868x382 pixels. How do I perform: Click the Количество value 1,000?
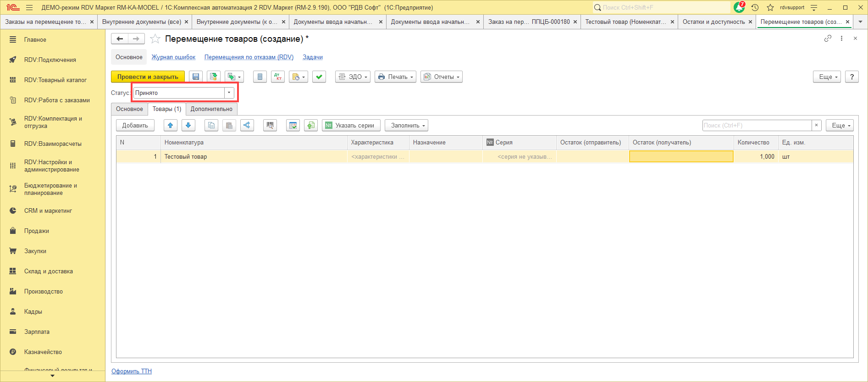756,156
